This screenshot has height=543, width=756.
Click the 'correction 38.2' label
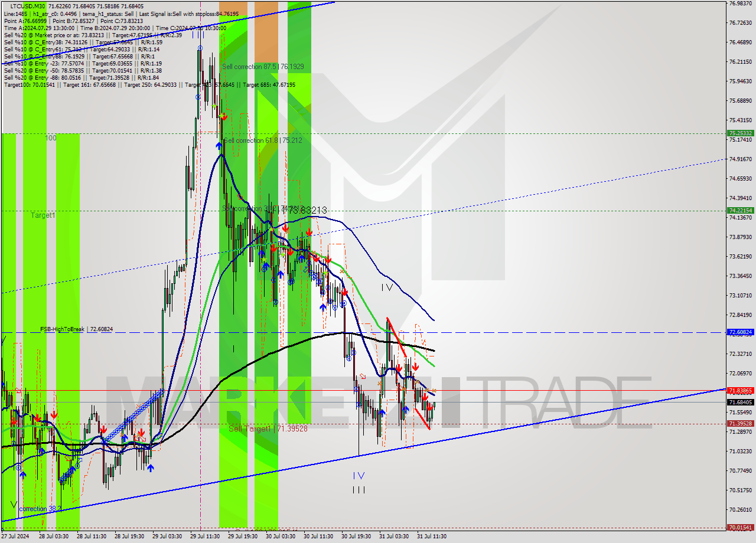coord(41,509)
